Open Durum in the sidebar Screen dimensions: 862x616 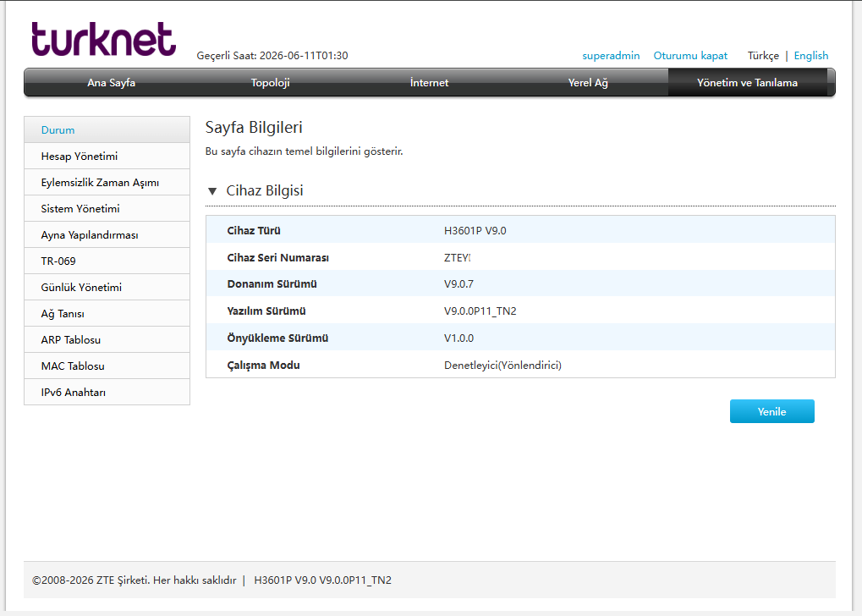107,129
